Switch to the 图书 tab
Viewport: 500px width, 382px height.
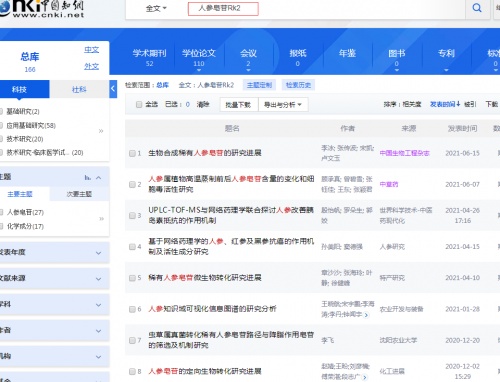point(397,57)
